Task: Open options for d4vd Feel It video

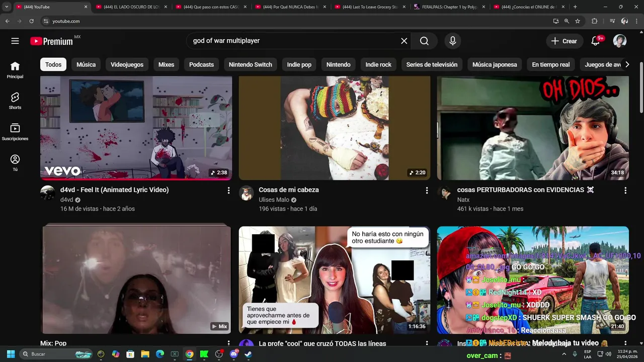Action: [x=228, y=191]
